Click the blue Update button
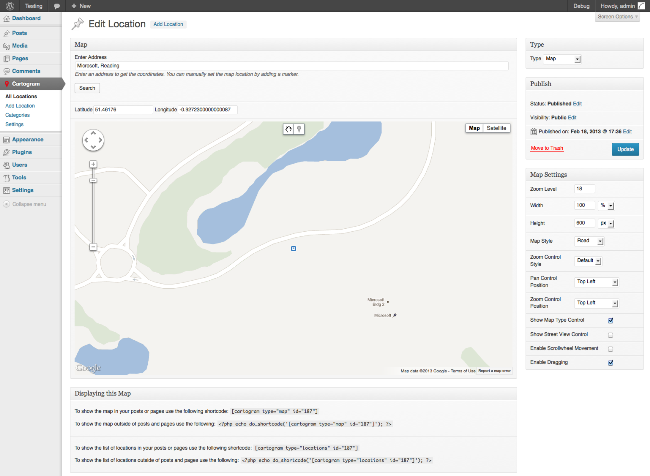This screenshot has height=476, width=650. (x=625, y=149)
